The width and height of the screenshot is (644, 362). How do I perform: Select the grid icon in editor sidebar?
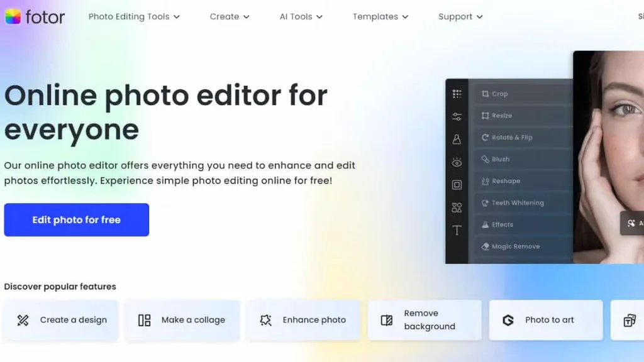click(457, 94)
